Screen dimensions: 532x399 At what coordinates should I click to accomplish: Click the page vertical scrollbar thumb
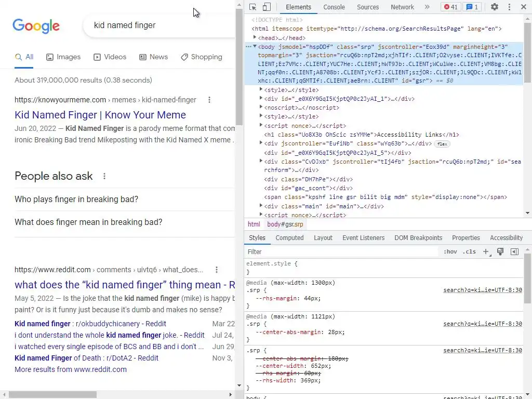(239, 67)
